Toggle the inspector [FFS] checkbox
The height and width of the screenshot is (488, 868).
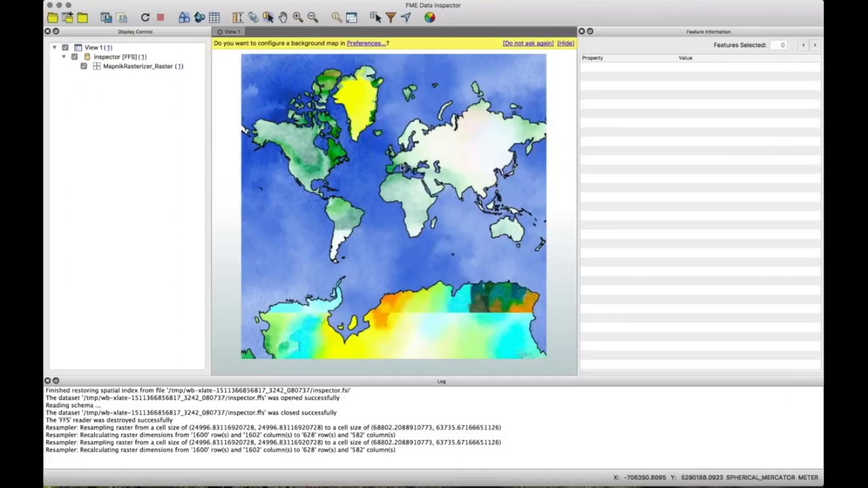click(75, 57)
